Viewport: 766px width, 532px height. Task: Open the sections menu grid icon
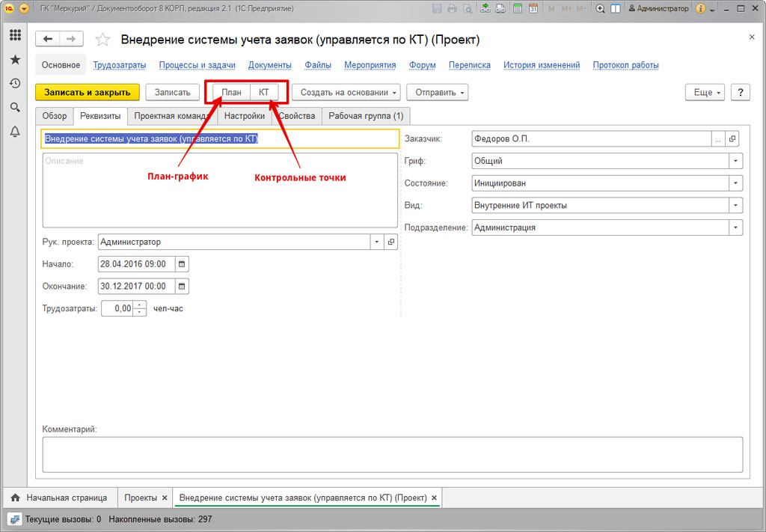[x=15, y=34]
